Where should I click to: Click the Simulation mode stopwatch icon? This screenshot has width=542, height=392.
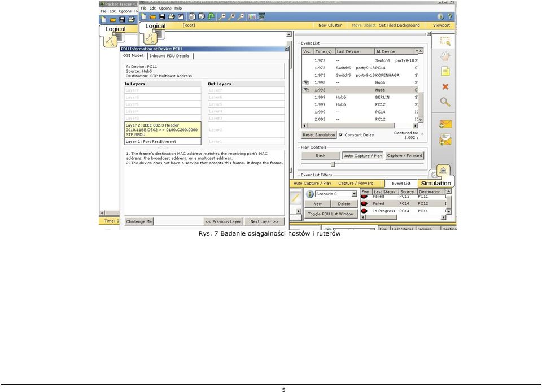coord(443,171)
